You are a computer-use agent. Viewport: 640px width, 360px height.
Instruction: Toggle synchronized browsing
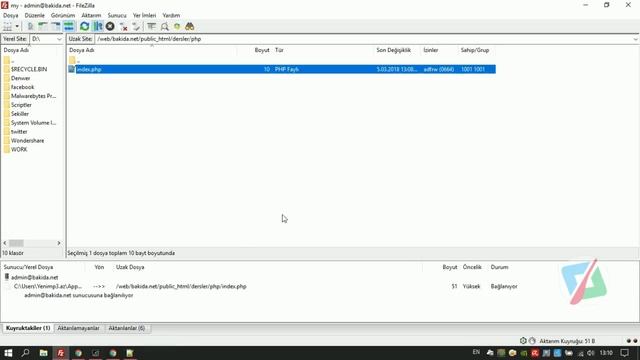click(177, 27)
